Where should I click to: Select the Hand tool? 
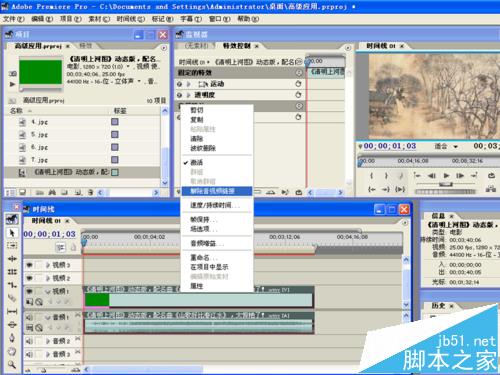(x=12, y=351)
